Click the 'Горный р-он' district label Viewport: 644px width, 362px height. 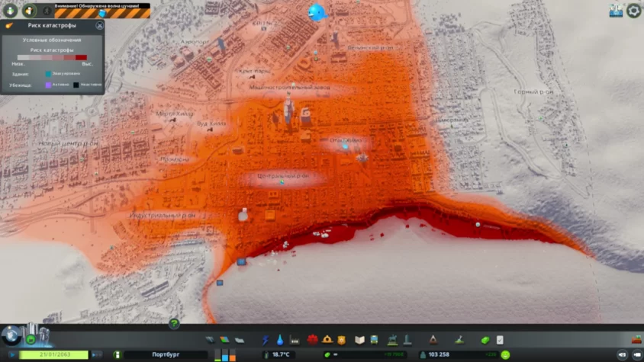click(533, 92)
